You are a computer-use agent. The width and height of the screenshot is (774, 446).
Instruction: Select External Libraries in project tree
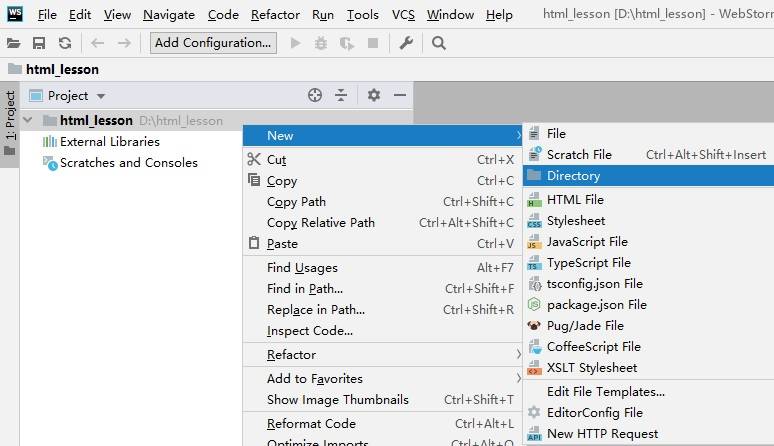click(x=109, y=141)
